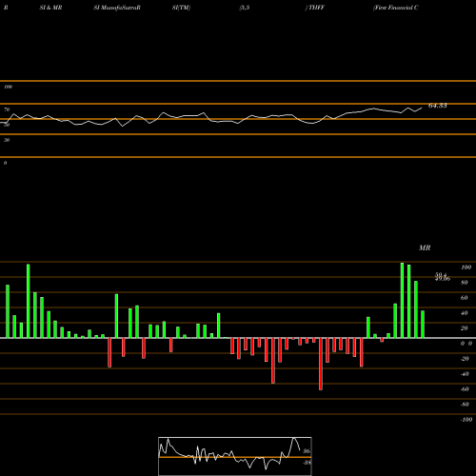Open the mini overview chart thumbnail

click(x=235, y=456)
